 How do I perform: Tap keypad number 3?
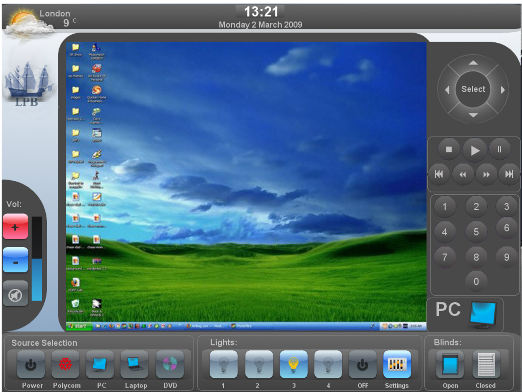506,207
